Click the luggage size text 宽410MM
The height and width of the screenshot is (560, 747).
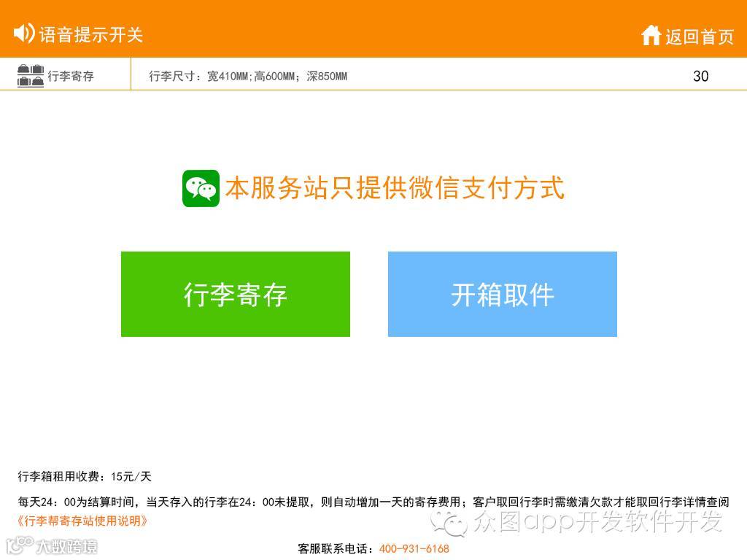(x=228, y=76)
